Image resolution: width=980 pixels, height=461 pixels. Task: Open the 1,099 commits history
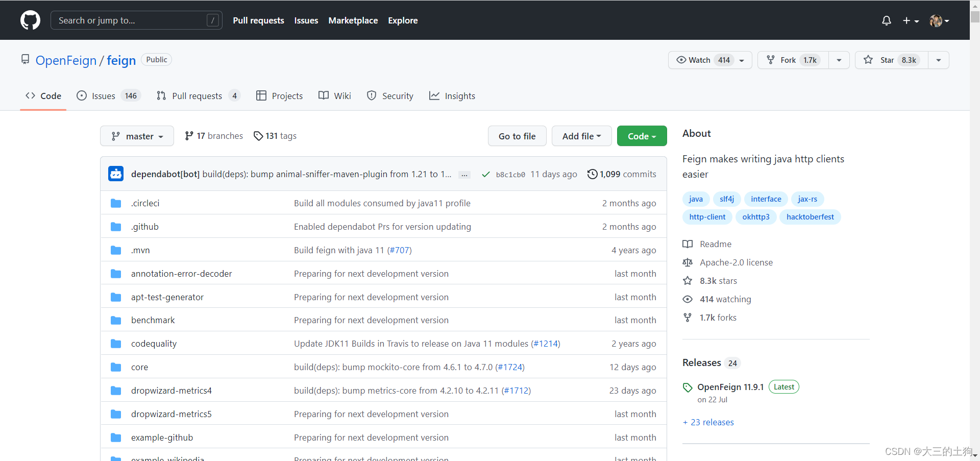(622, 174)
